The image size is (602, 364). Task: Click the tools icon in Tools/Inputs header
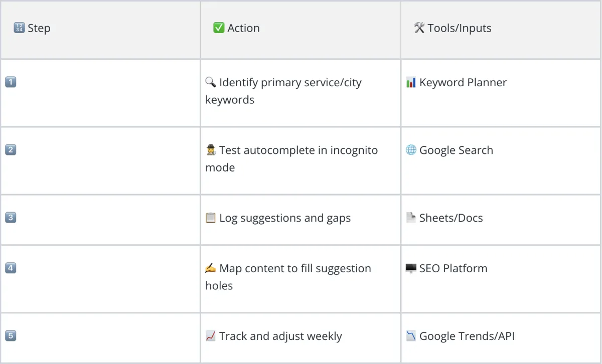pyautogui.click(x=419, y=28)
